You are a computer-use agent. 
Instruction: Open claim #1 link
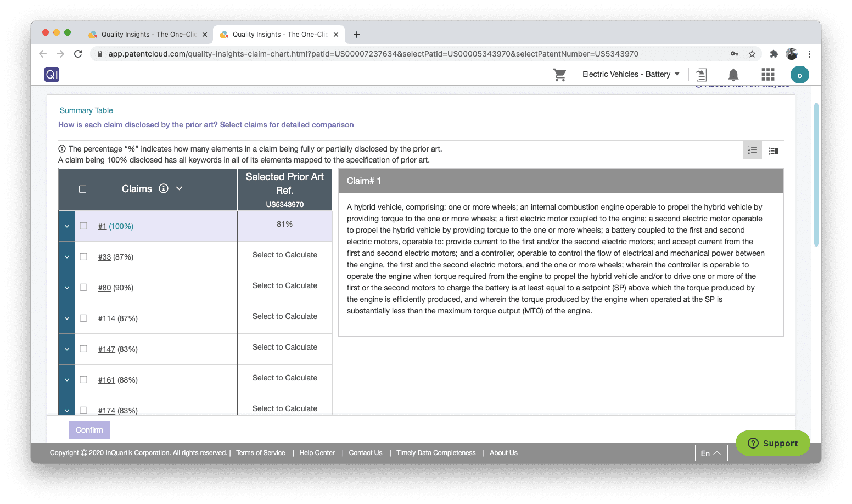(102, 226)
